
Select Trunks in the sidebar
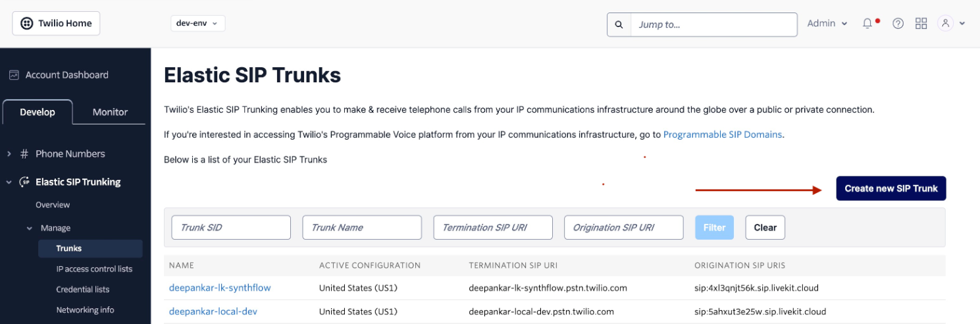[x=90, y=248]
